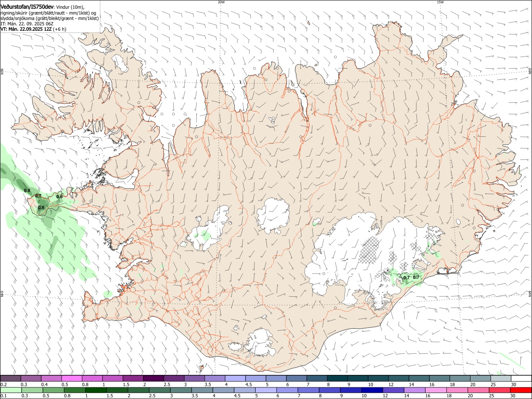Pick the bright red 30 swatch in lower legend
This screenshot has width=532, height=399.
pos(521,390)
